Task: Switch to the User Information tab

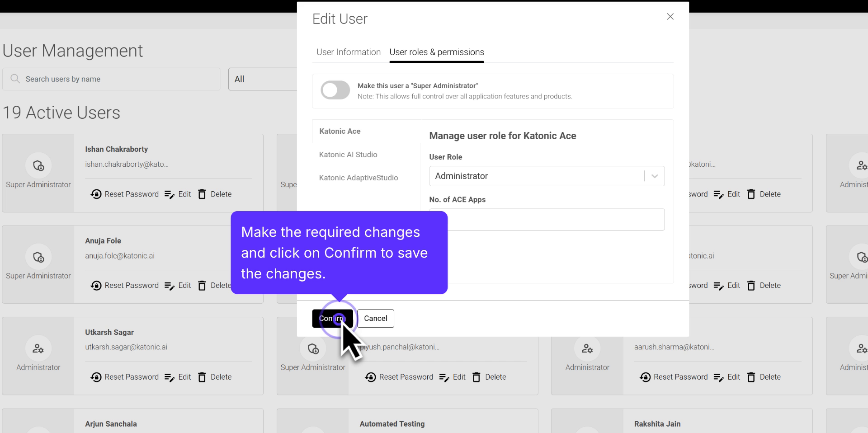Action: (348, 52)
